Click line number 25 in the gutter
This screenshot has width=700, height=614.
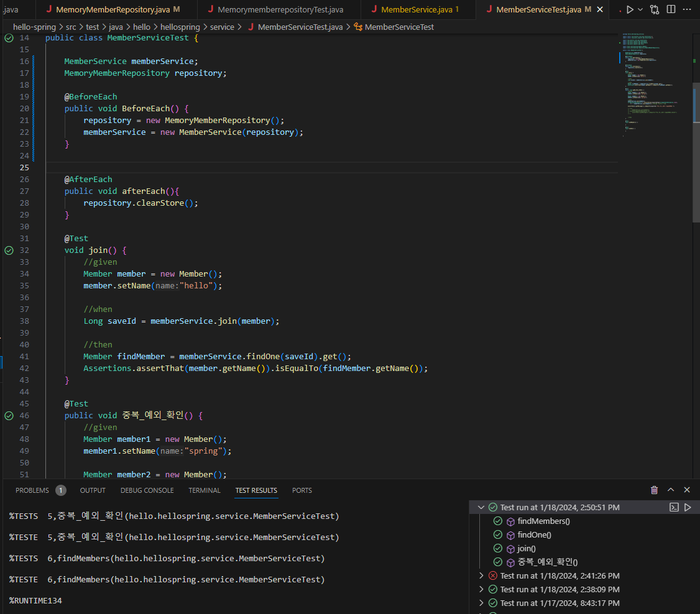(24, 167)
